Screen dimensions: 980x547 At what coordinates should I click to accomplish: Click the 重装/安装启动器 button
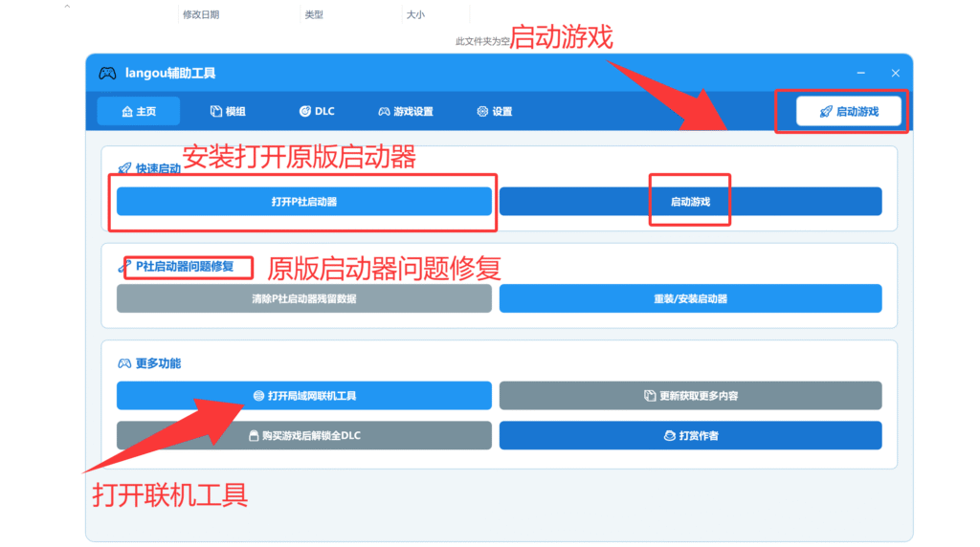coord(690,298)
